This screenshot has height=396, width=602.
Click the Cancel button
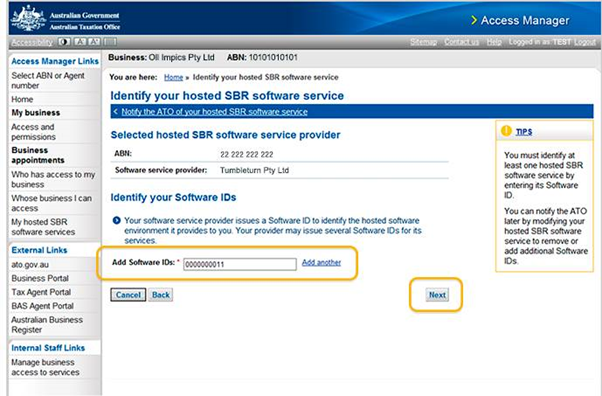[x=128, y=295]
